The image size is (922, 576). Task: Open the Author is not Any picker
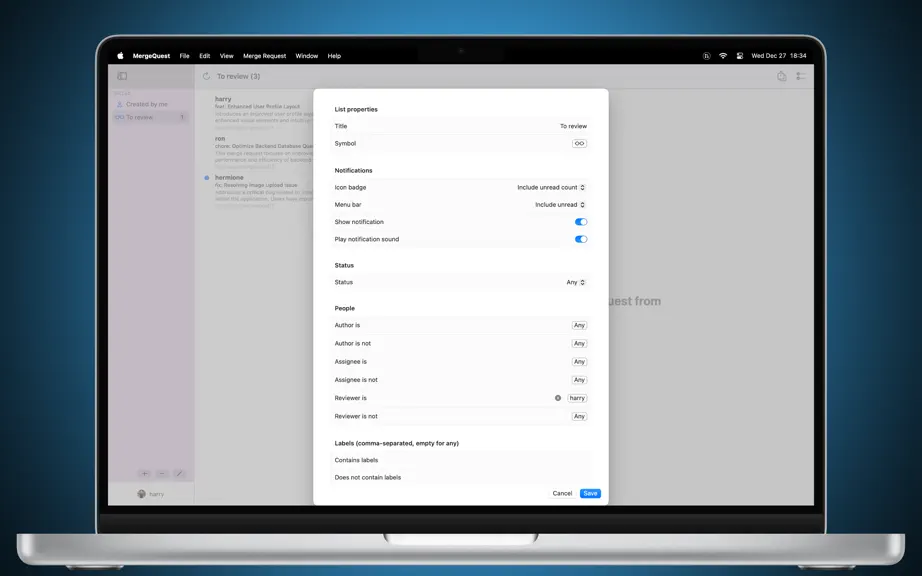[579, 343]
